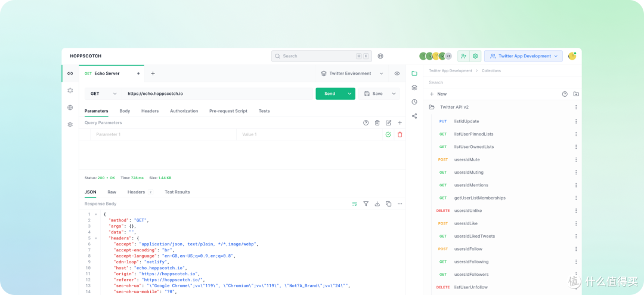Open Twitter App Development workspace dropdown
The image size is (644, 295).
point(524,56)
